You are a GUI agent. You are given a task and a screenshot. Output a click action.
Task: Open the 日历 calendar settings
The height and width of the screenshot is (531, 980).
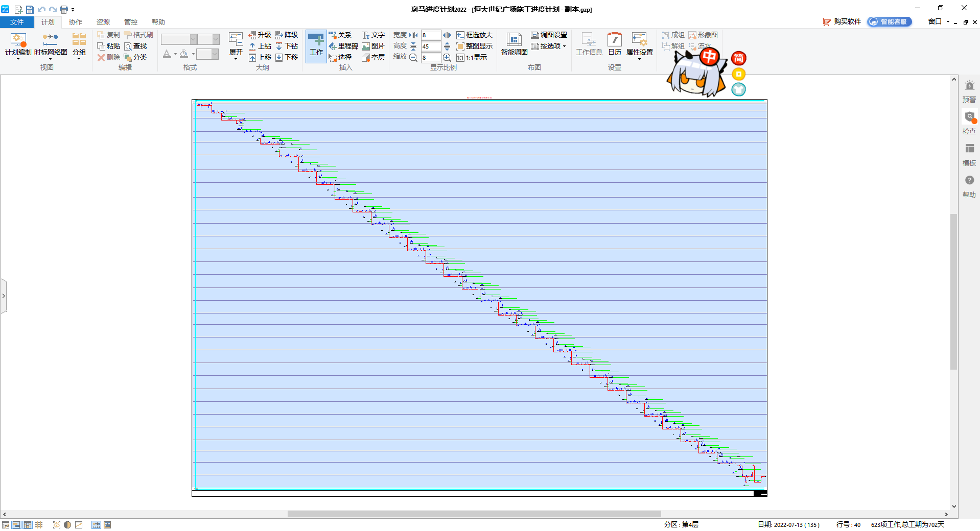coord(615,44)
